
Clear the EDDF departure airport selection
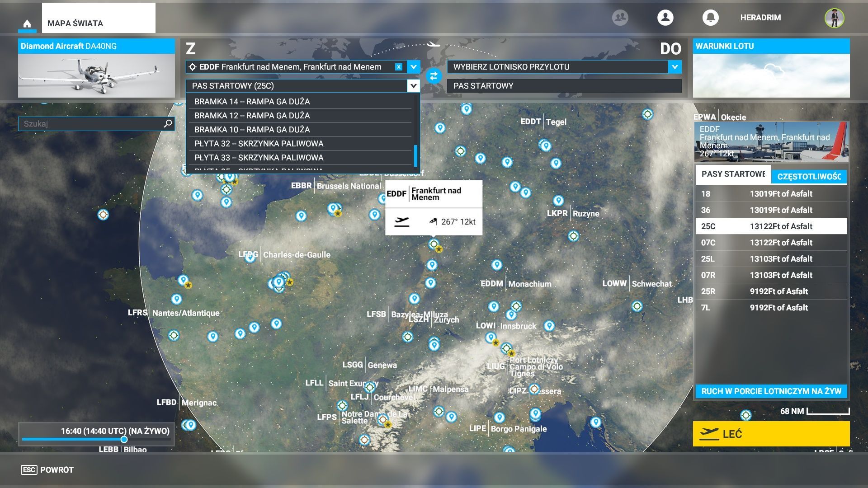[398, 67]
